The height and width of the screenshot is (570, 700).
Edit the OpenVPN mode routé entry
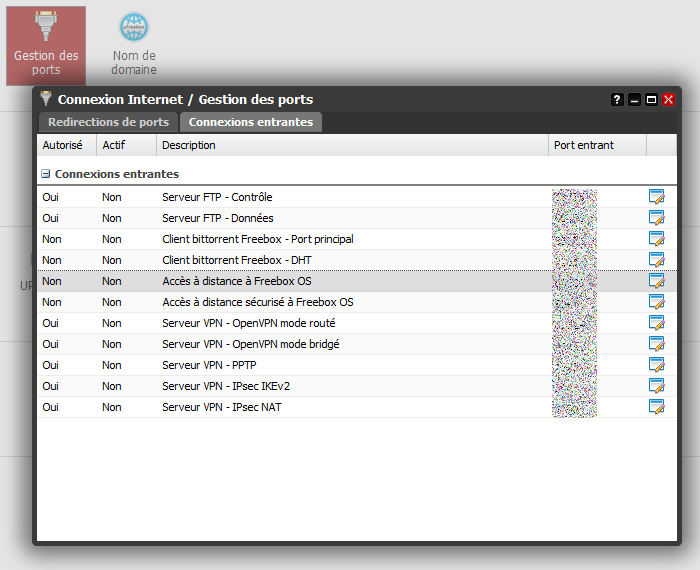657,323
